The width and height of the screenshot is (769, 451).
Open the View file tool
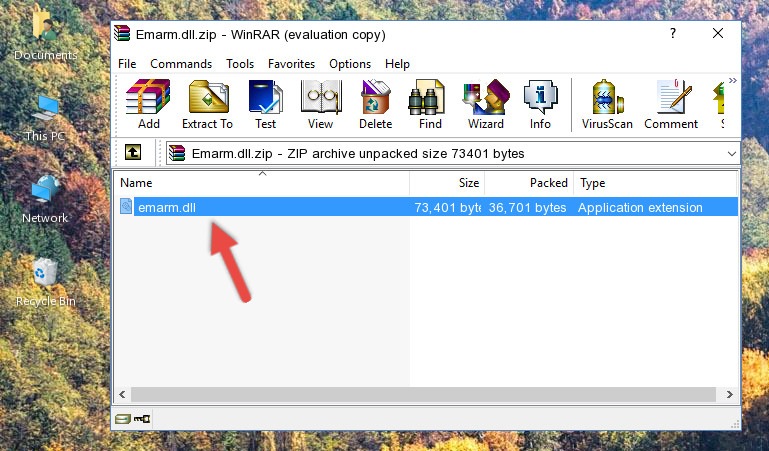click(x=321, y=104)
